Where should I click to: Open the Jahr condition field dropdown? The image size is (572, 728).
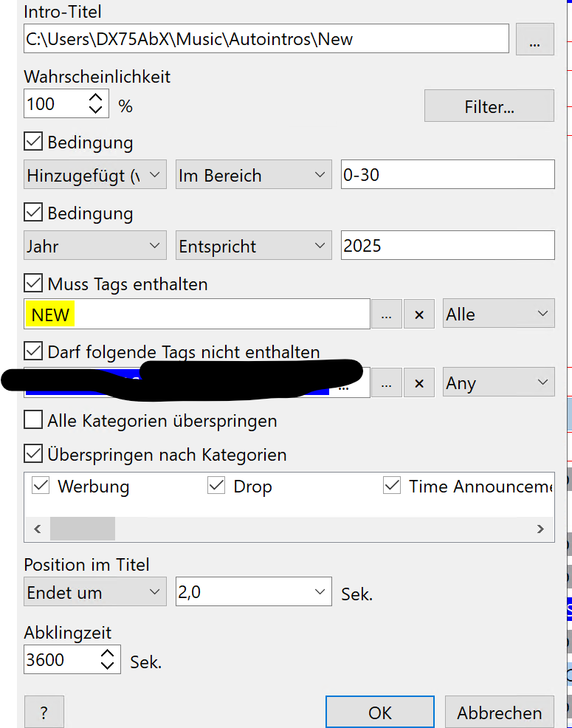pos(95,245)
